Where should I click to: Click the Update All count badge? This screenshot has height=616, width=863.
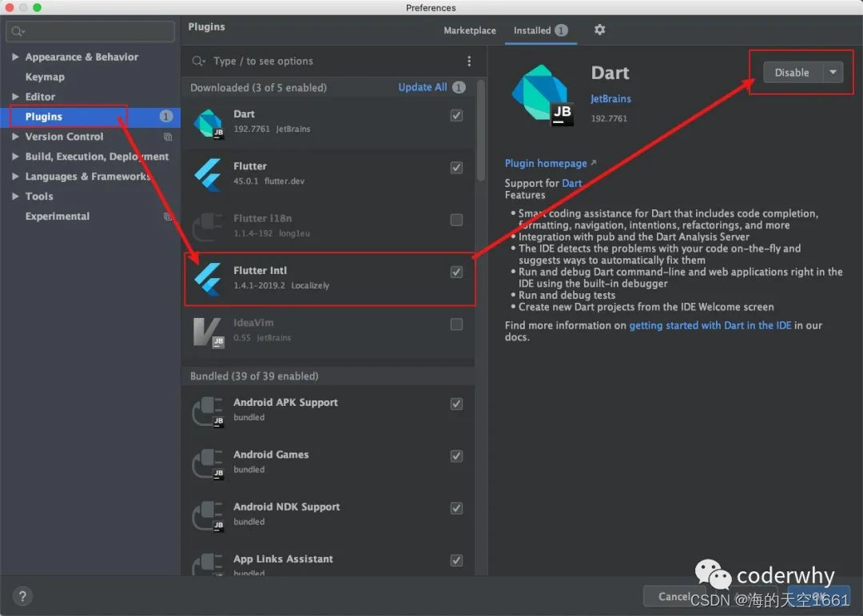(x=459, y=87)
